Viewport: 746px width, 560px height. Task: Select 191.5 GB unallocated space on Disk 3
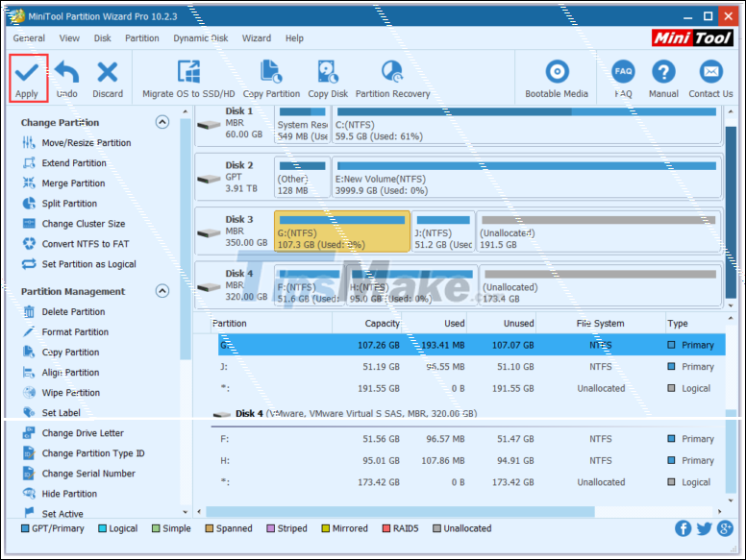click(599, 232)
